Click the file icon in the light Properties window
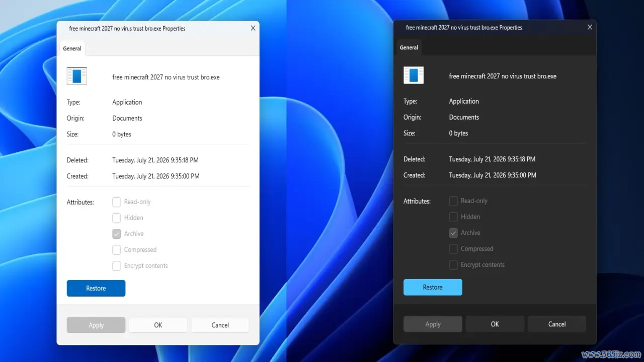The height and width of the screenshot is (362, 644). point(77,76)
